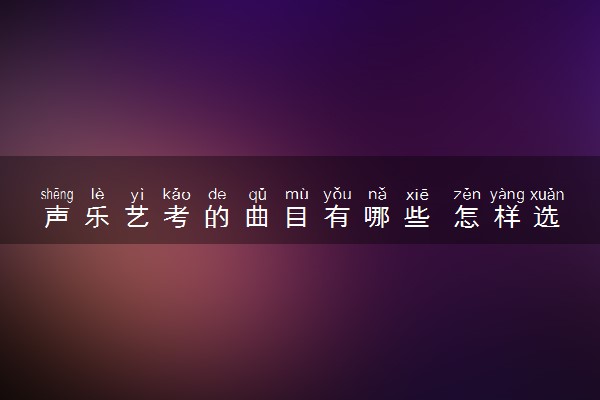This screenshot has height=400, width=600.
Task: Select the character 哪 in the banner
Action: point(377,217)
